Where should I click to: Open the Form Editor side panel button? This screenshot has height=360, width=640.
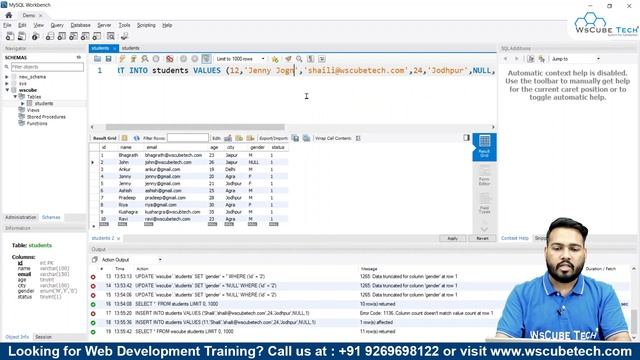tap(484, 176)
